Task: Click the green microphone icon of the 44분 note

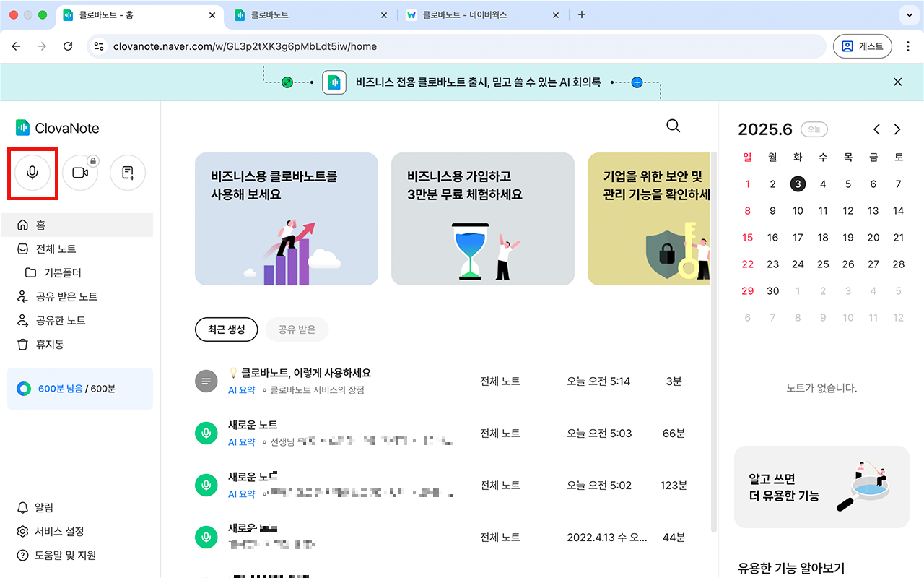Action: point(206,537)
